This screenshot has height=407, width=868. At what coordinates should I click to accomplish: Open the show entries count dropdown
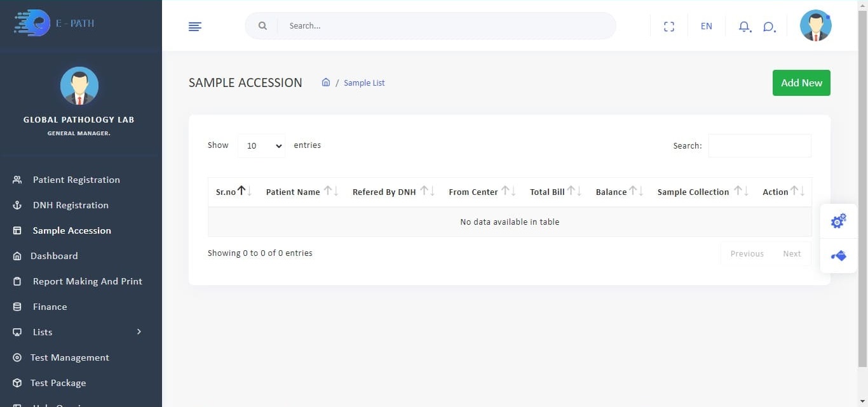click(x=261, y=145)
